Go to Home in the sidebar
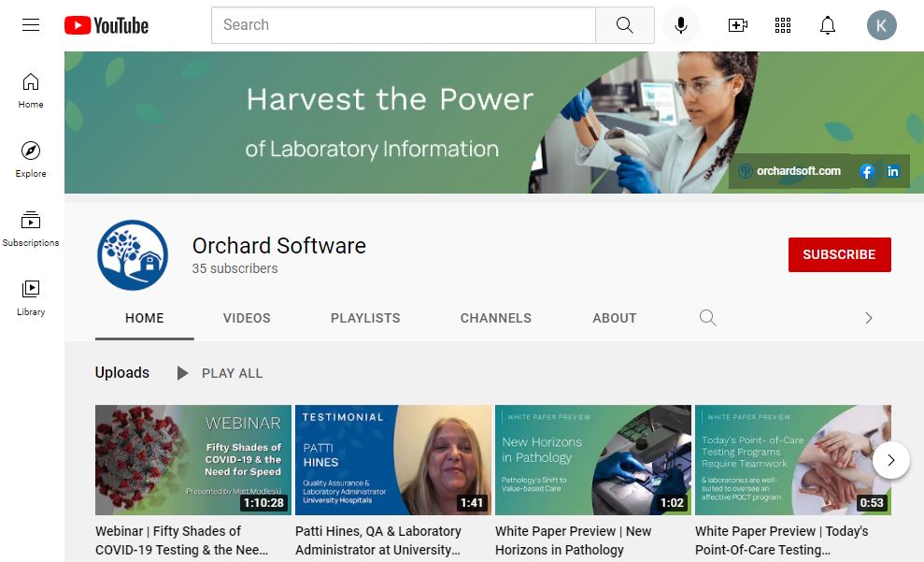The height and width of the screenshot is (562, 924). pyautogui.click(x=31, y=90)
